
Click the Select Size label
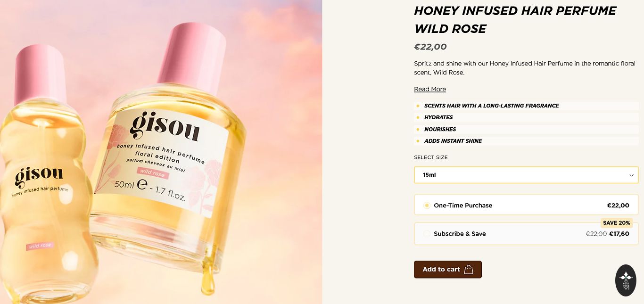[431, 157]
